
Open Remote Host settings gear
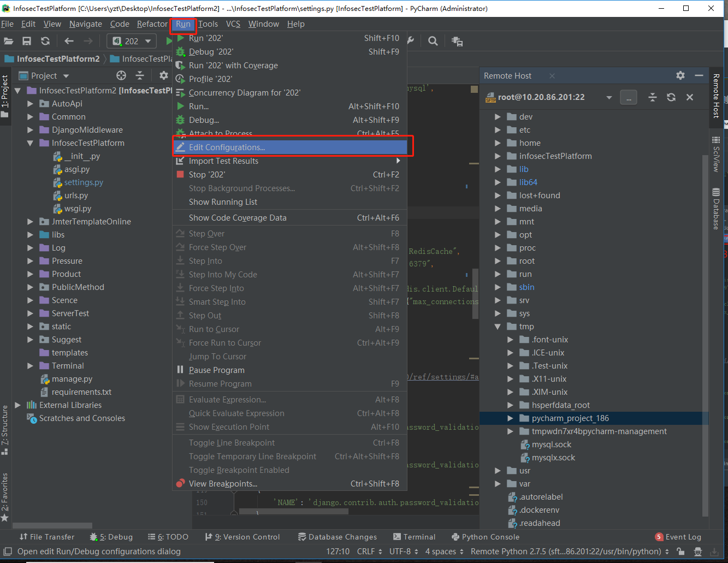(680, 75)
